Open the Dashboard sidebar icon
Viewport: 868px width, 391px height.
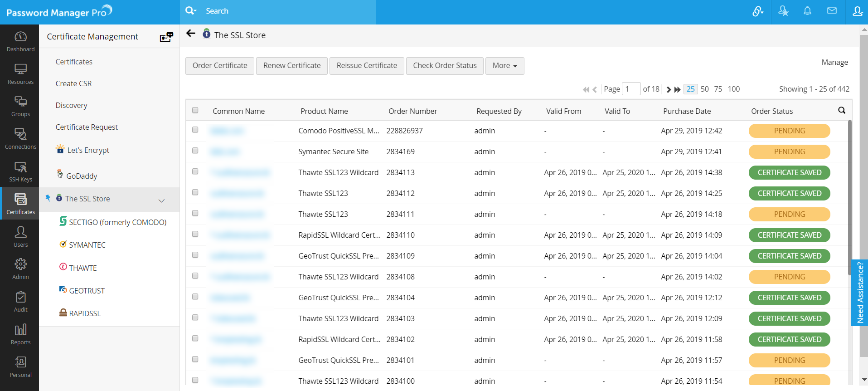pyautogui.click(x=20, y=41)
